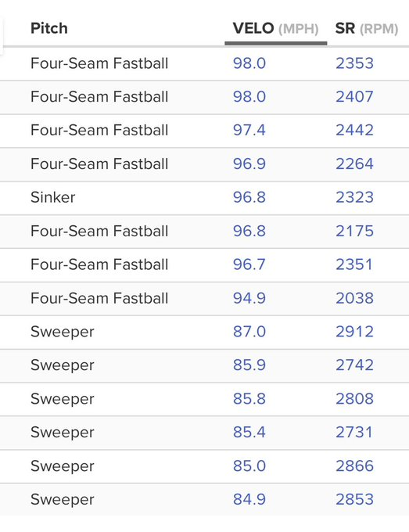Click the 85.9 velocity value
Screen dimensions: 409x532
point(249,365)
